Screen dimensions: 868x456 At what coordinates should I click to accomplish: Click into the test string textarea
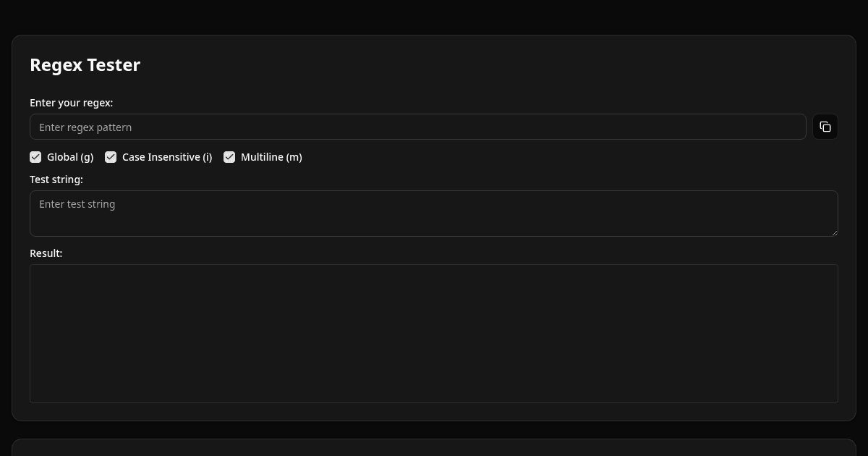click(x=433, y=214)
